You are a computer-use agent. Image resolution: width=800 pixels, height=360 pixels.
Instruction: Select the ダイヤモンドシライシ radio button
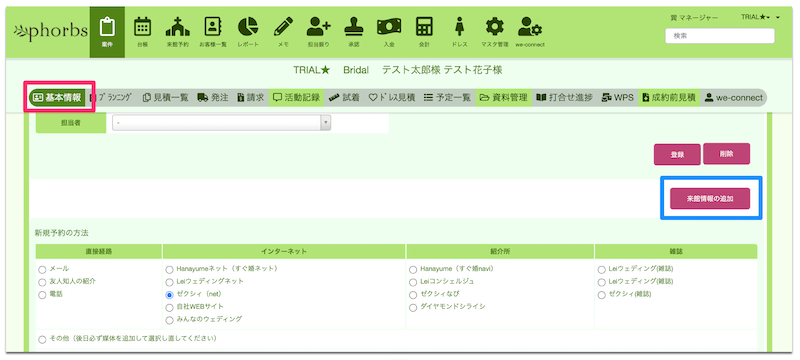click(413, 307)
